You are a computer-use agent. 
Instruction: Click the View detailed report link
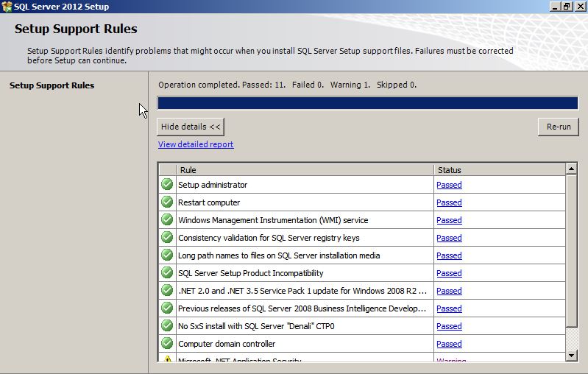click(196, 144)
